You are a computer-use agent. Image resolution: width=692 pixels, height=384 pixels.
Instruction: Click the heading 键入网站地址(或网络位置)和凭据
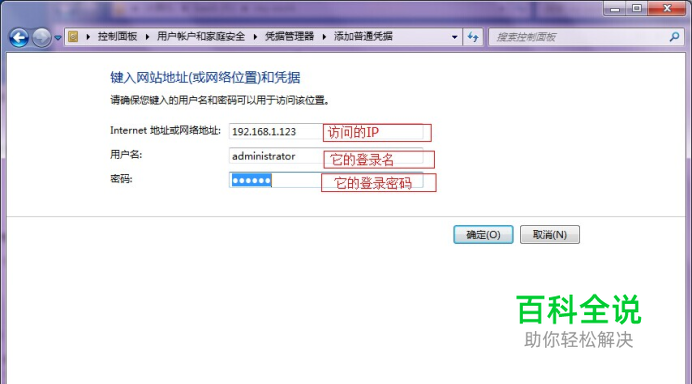(205, 78)
